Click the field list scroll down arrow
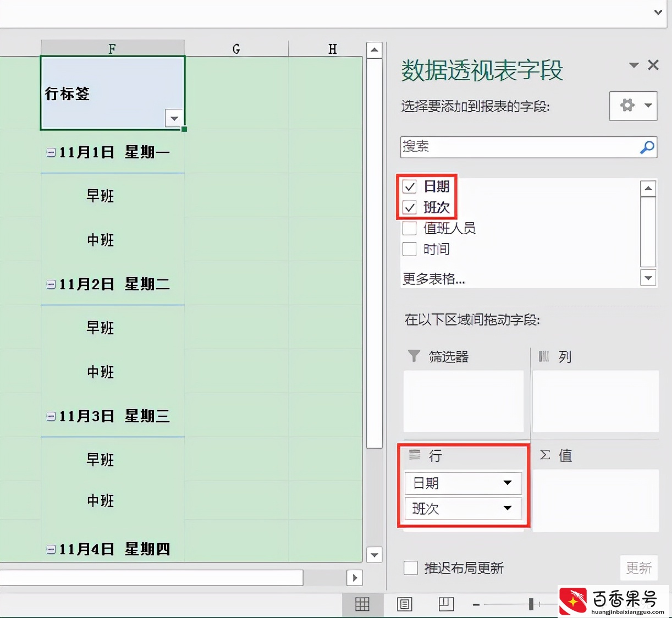Viewport: 672px width, 618px height. click(x=648, y=278)
